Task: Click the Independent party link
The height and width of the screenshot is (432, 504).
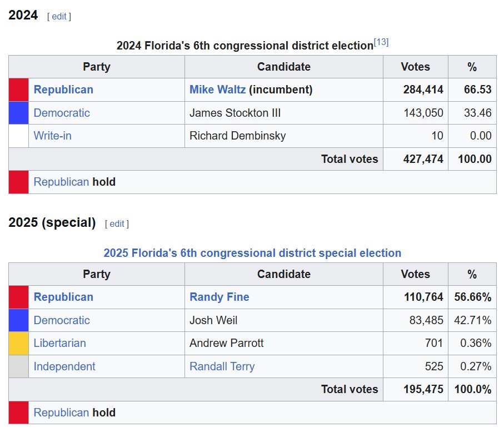Action: tap(64, 366)
